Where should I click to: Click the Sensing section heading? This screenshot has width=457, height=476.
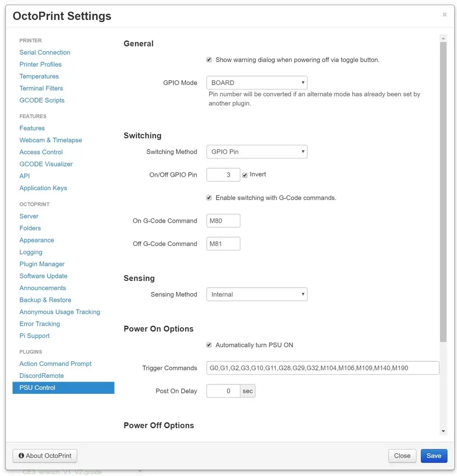click(139, 278)
